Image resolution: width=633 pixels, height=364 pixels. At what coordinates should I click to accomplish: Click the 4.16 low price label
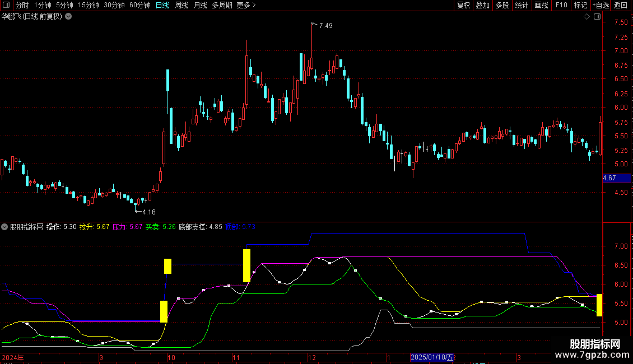tap(149, 212)
